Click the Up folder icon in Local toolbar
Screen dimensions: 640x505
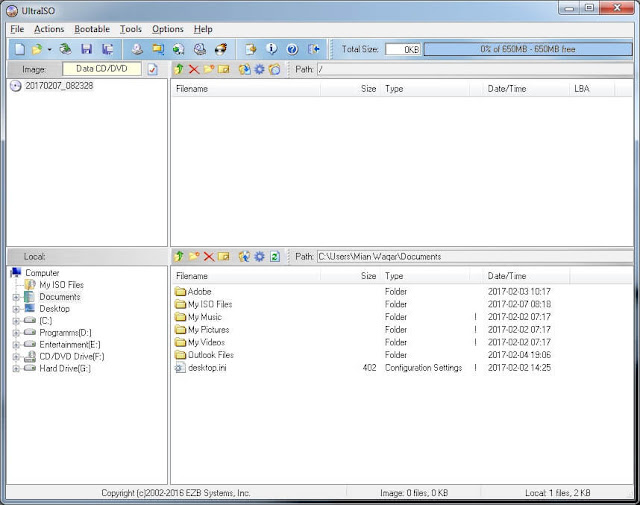point(179,256)
